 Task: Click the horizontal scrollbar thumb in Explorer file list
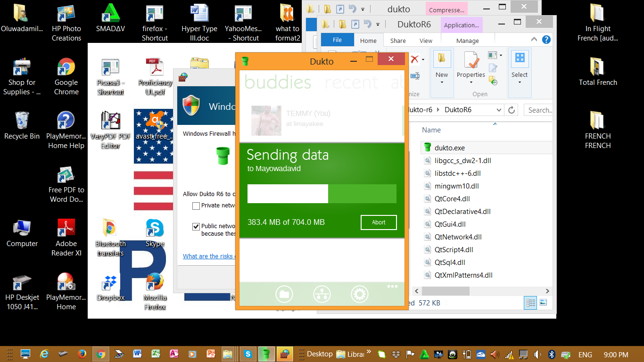[445, 291]
